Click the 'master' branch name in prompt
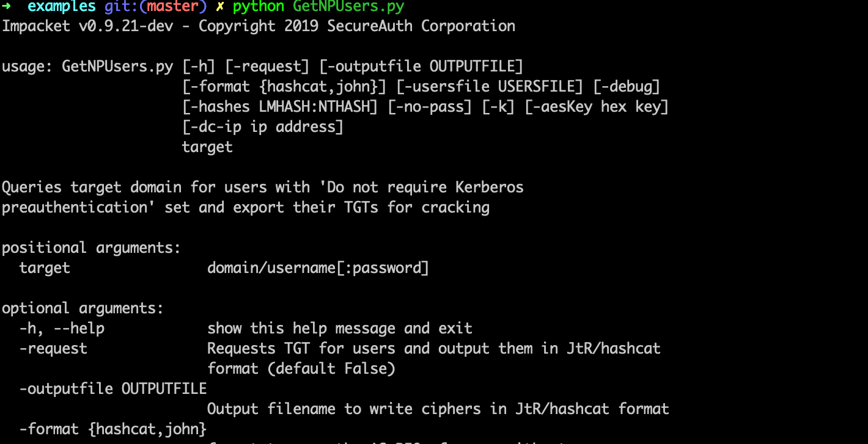 (x=173, y=7)
